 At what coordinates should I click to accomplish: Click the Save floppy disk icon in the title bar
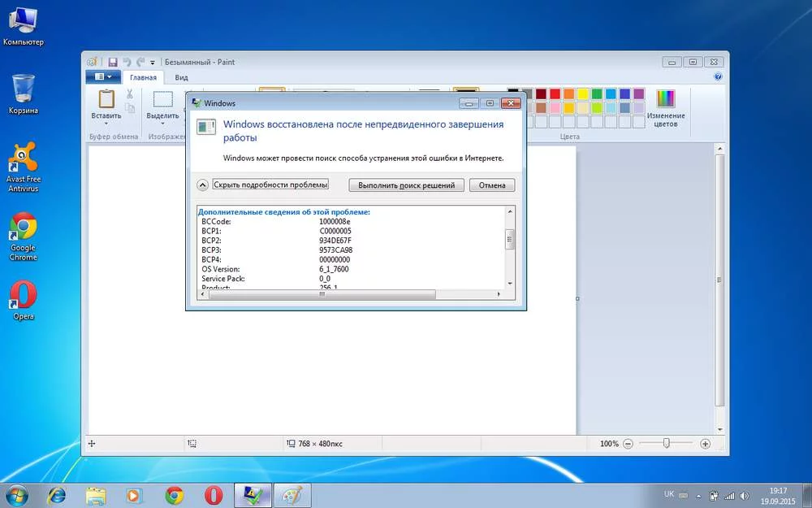click(113, 62)
